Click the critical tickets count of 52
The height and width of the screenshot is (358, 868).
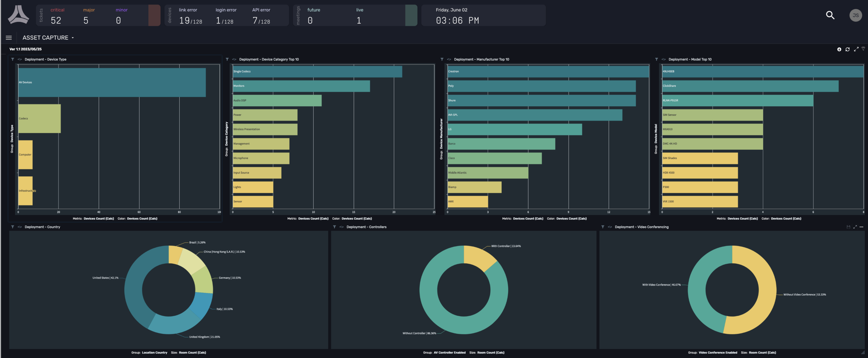pyautogui.click(x=56, y=20)
